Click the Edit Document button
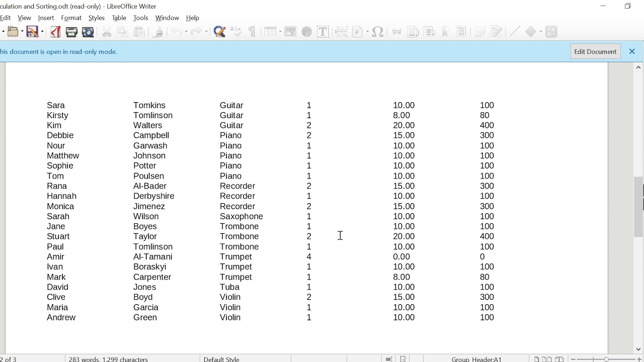This screenshot has height=362, width=644. [x=595, y=51]
